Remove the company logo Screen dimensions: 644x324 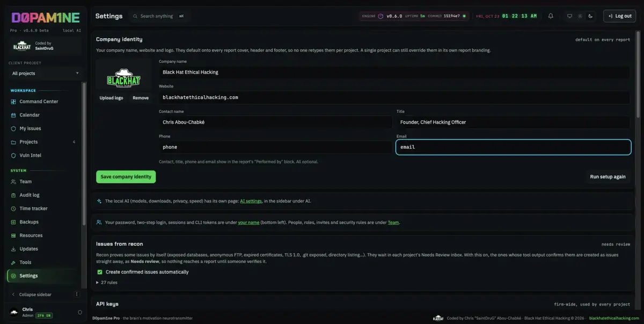coord(141,98)
